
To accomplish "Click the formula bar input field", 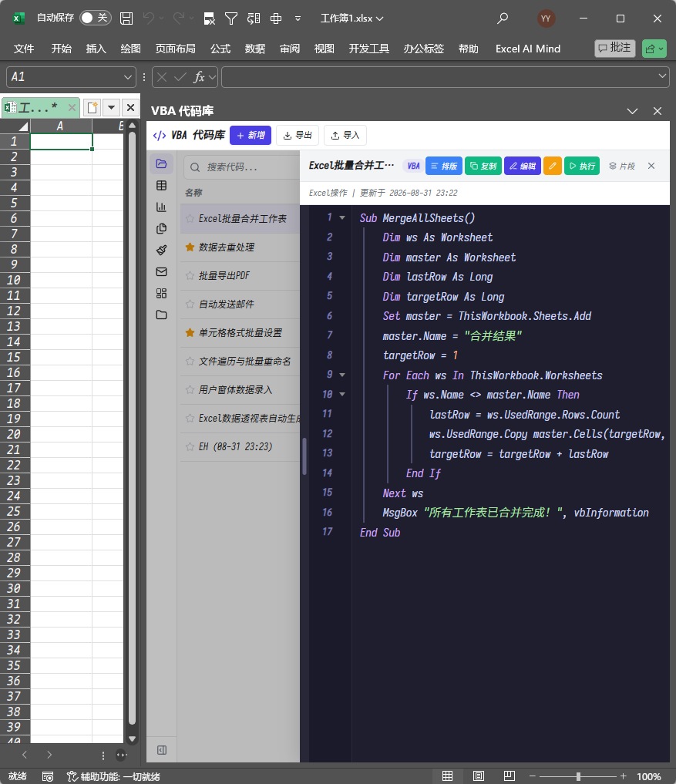I will pos(439,77).
